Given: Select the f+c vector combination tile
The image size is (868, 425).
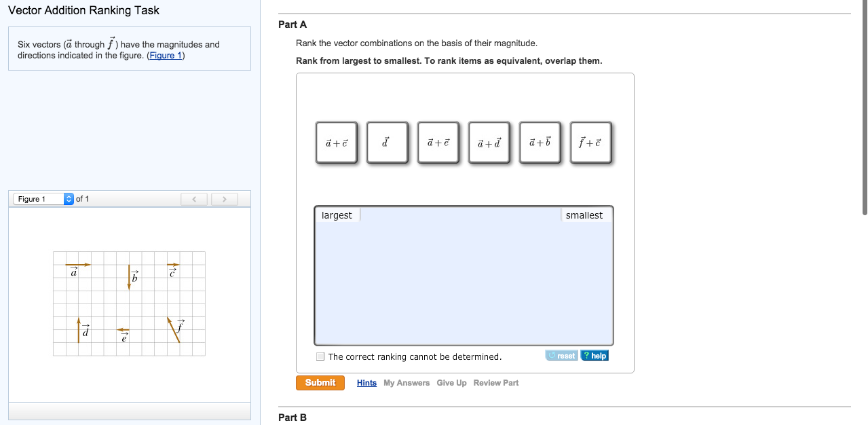Looking at the screenshot, I should [590, 143].
